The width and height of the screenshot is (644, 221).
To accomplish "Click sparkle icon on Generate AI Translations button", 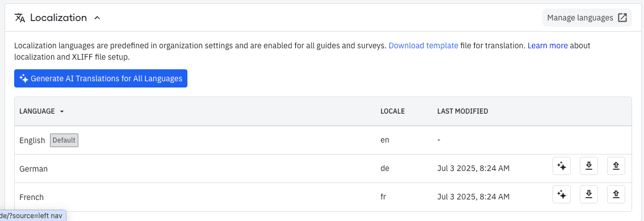I will tap(23, 78).
